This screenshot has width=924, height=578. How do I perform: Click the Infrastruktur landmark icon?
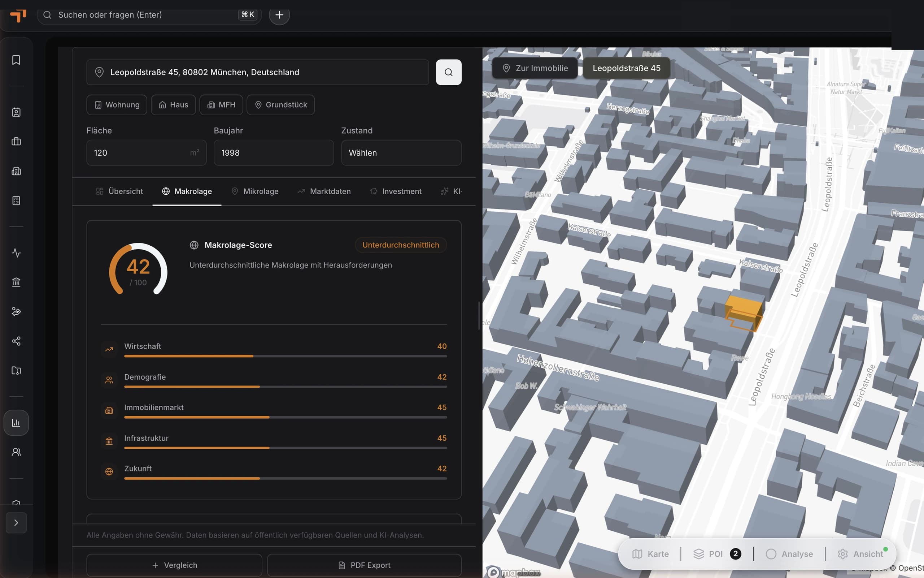(109, 441)
